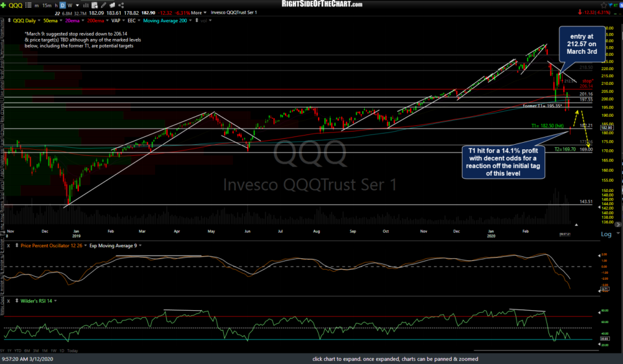
Task: Click the Invesco QQQTrust Ser 1 company name in the quote bar
Action: pyautogui.click(x=234, y=13)
